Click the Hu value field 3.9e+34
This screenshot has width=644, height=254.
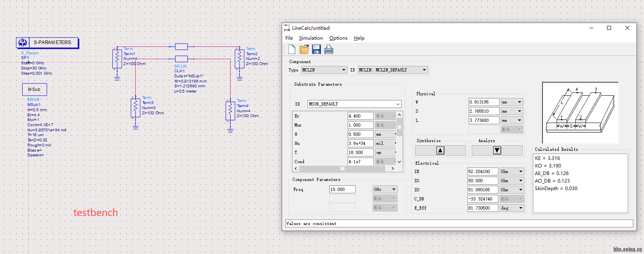[x=361, y=143]
